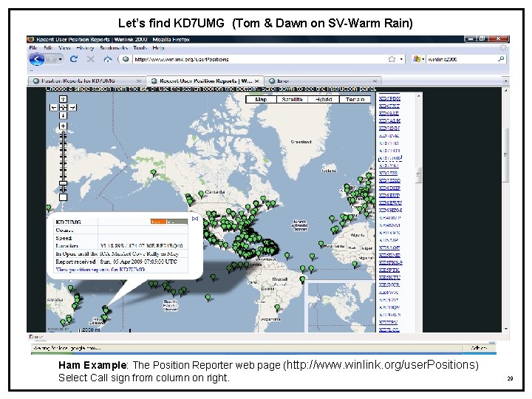
Task: Close the Recent User Position Reports tab
Action: [256, 81]
